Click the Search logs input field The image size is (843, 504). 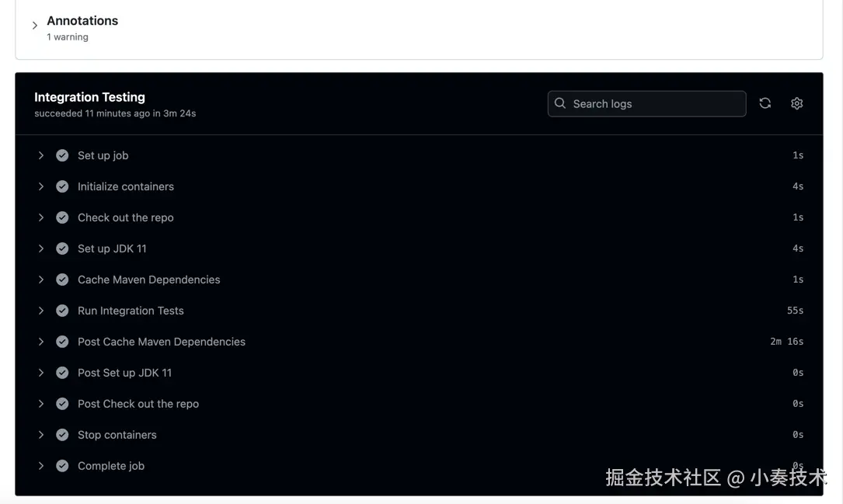click(x=646, y=104)
